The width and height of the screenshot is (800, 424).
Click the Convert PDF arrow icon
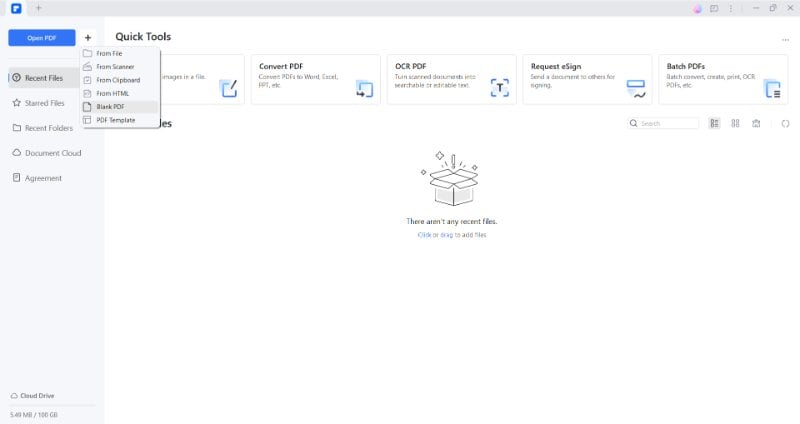(364, 89)
